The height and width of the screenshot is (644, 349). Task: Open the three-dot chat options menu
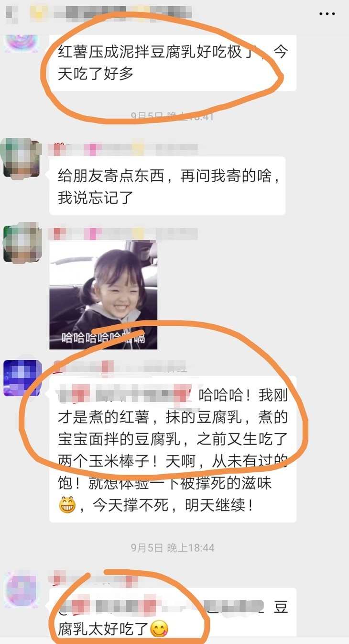tap(327, 14)
